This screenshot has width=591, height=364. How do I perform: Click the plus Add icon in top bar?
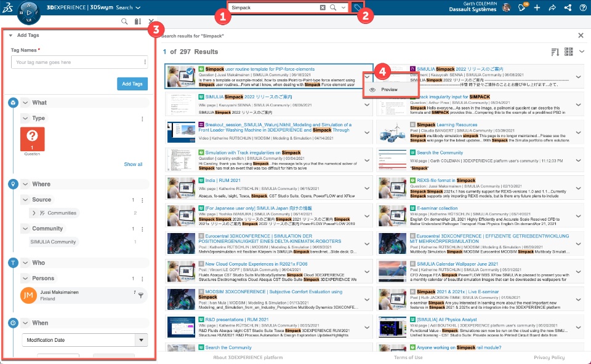(x=537, y=7)
